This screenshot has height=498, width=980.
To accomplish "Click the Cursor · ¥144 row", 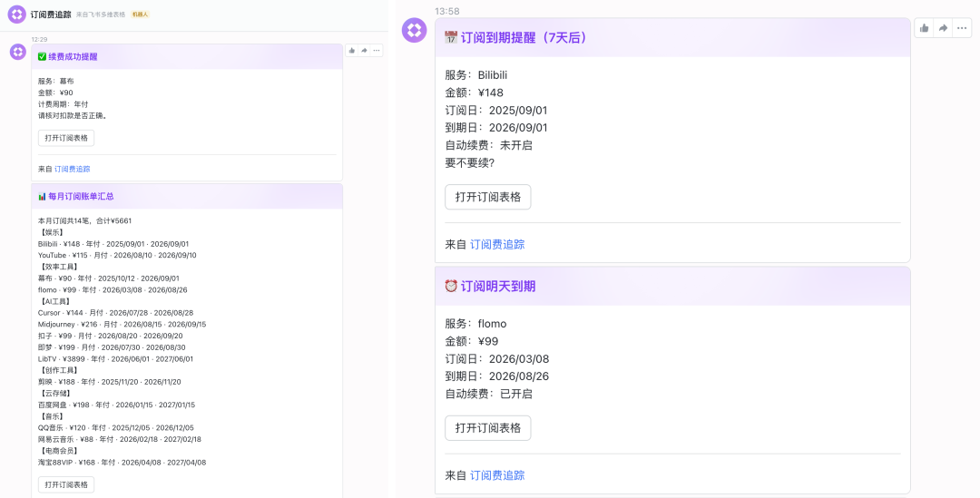I will tap(115, 312).
